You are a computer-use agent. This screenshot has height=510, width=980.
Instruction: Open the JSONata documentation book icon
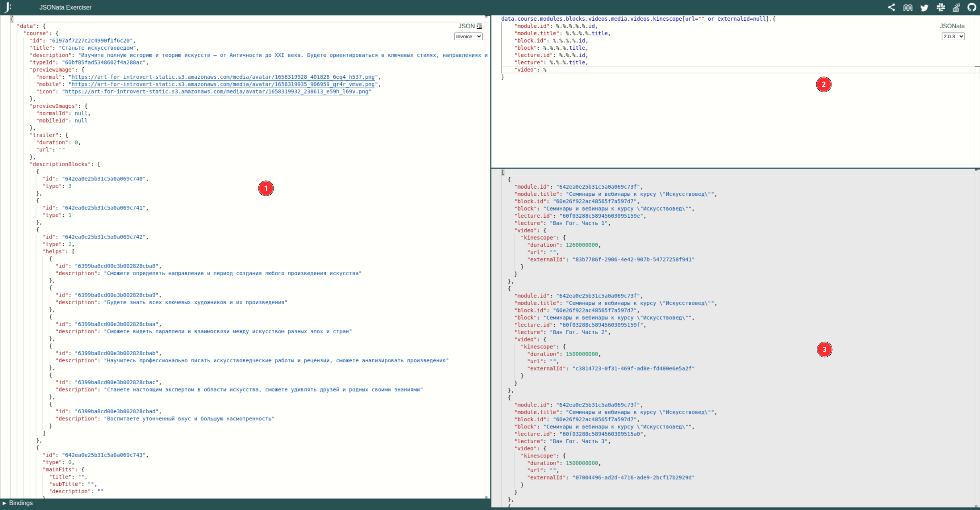click(x=908, y=8)
